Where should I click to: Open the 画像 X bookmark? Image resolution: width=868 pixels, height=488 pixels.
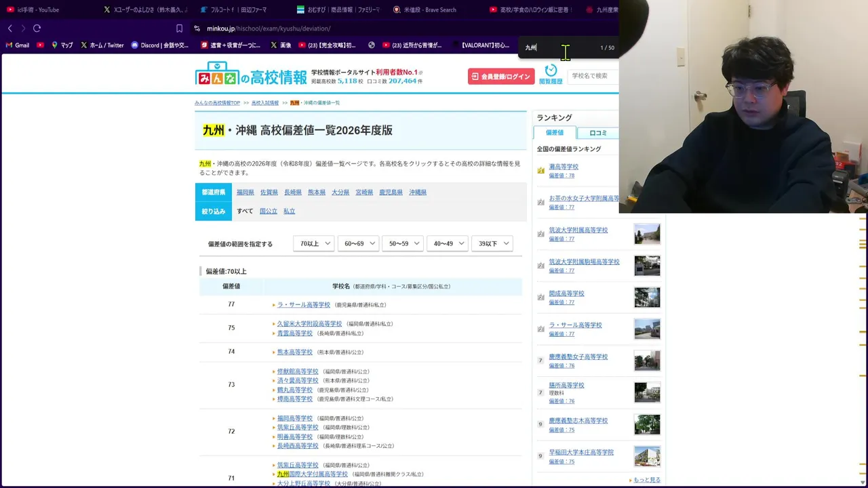point(281,45)
